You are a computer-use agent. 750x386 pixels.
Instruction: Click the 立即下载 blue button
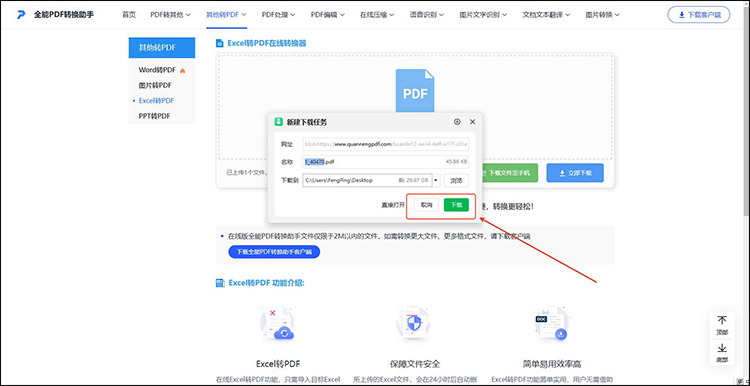coord(575,173)
